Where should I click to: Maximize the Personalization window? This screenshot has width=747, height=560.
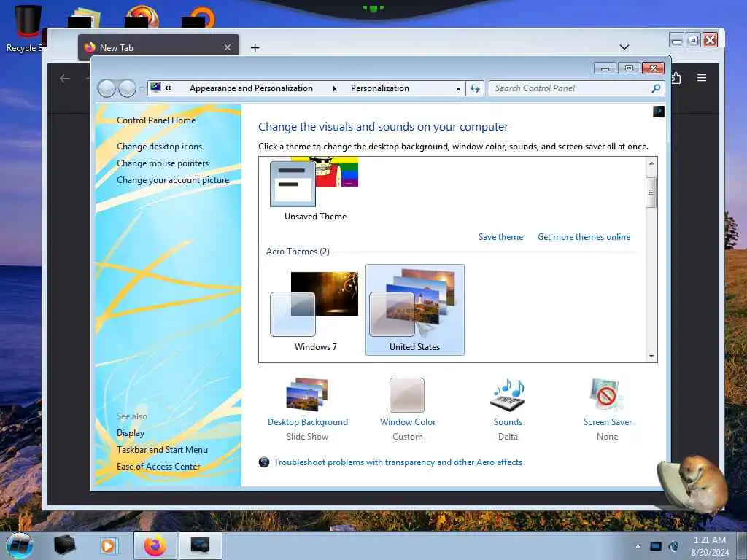click(629, 69)
